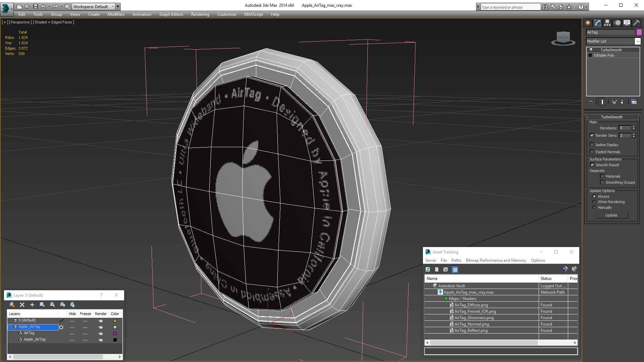
Task: Open the Hierarchy command panel tab
Action: click(x=607, y=23)
